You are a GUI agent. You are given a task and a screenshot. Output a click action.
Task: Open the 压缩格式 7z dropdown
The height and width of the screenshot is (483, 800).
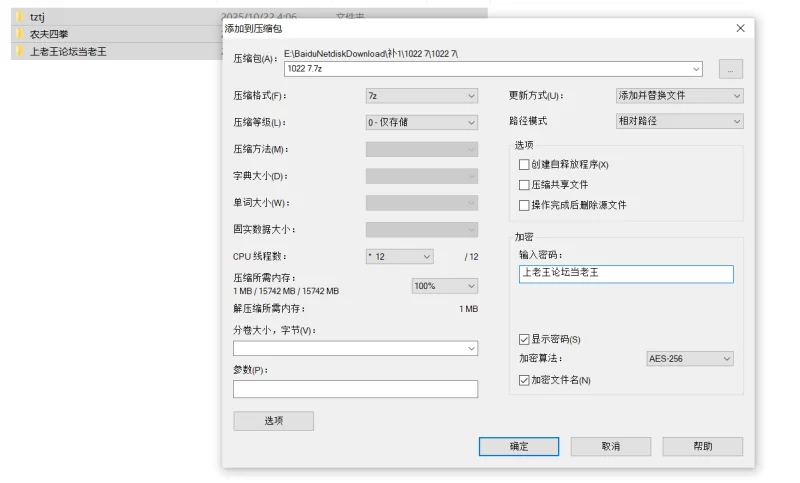pyautogui.click(x=421, y=96)
